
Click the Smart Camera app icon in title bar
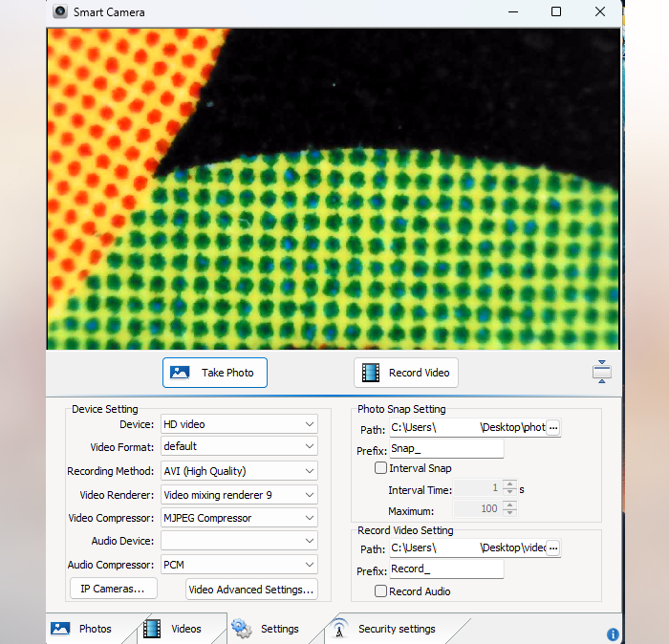pyautogui.click(x=60, y=12)
